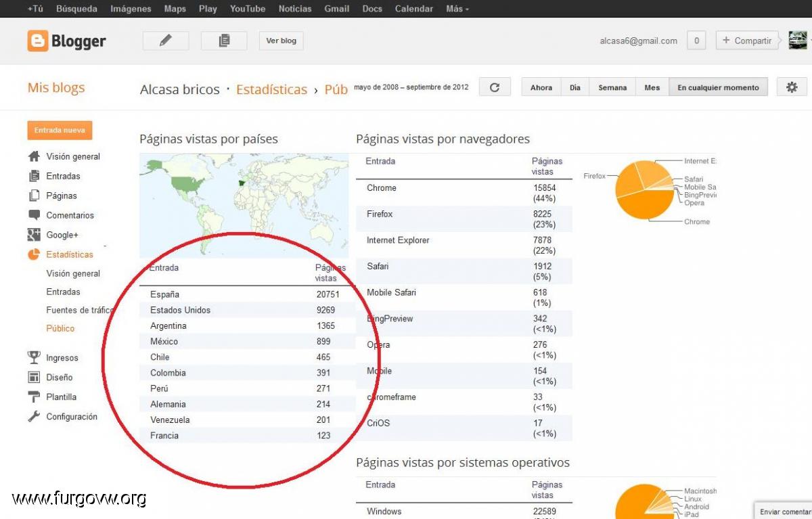Open Visión general under Estadísticas submenu
Viewport: 812px width, 519px height.
tap(73, 273)
